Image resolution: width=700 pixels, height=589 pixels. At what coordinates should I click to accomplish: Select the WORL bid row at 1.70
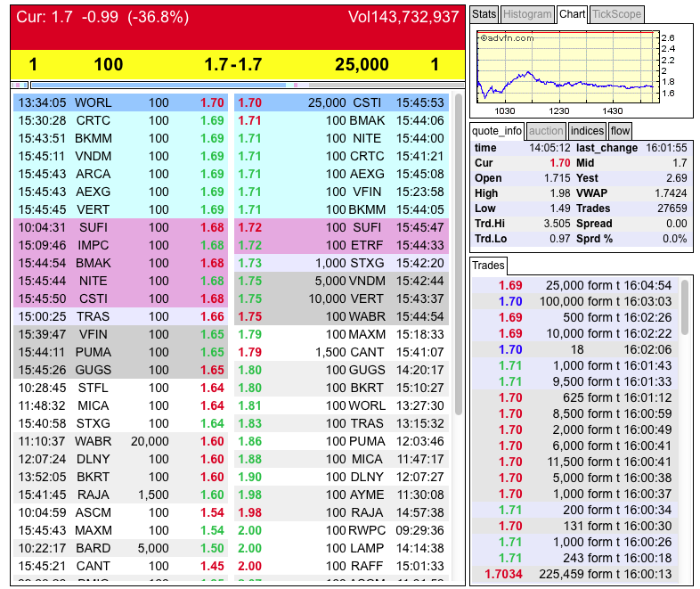click(120, 102)
